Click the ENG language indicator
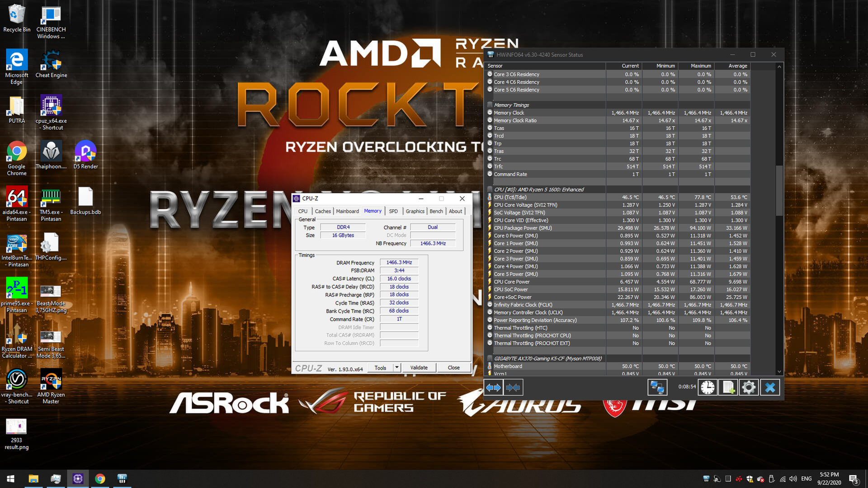Viewport: 868px width, 488px height. [x=807, y=479]
